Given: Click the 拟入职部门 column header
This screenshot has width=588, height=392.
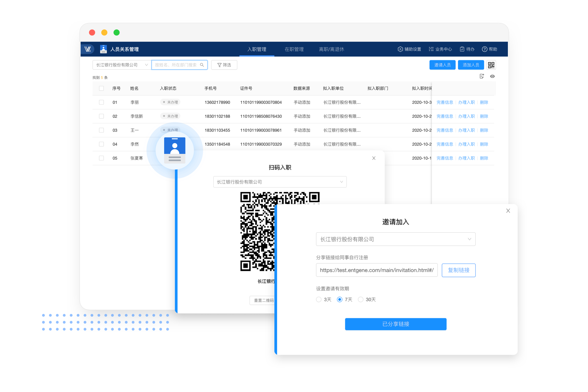Looking at the screenshot, I should [378, 88].
